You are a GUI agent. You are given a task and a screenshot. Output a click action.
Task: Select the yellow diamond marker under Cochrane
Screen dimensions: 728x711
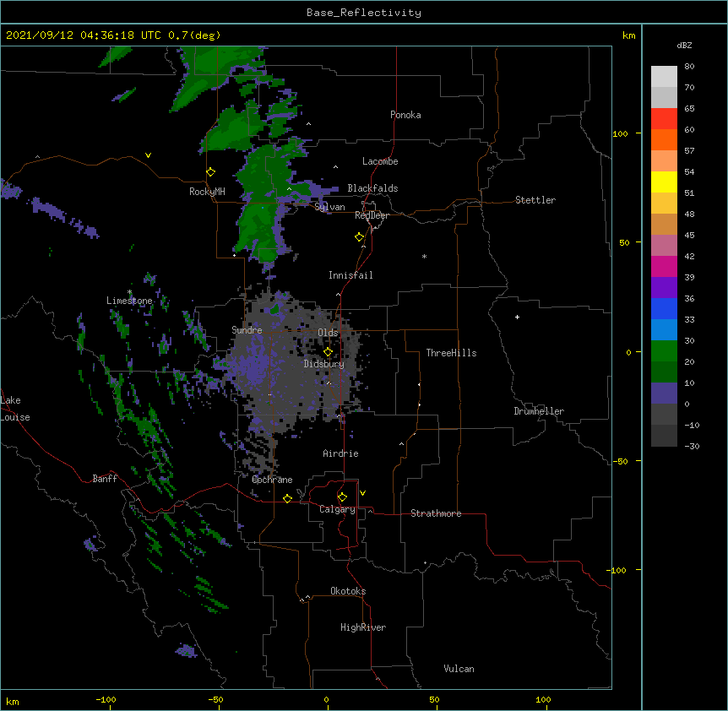click(x=287, y=498)
